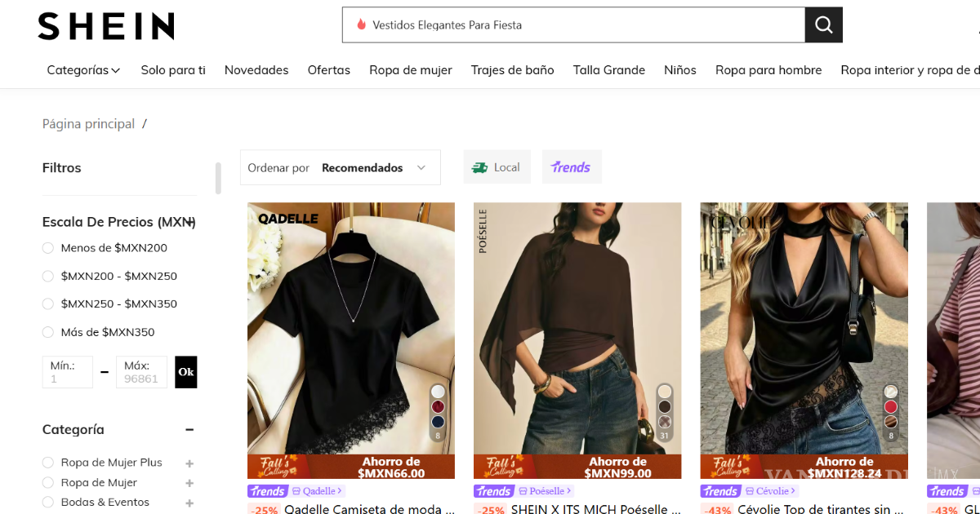Expand the Bodas & Eventos subcategories

(x=189, y=503)
